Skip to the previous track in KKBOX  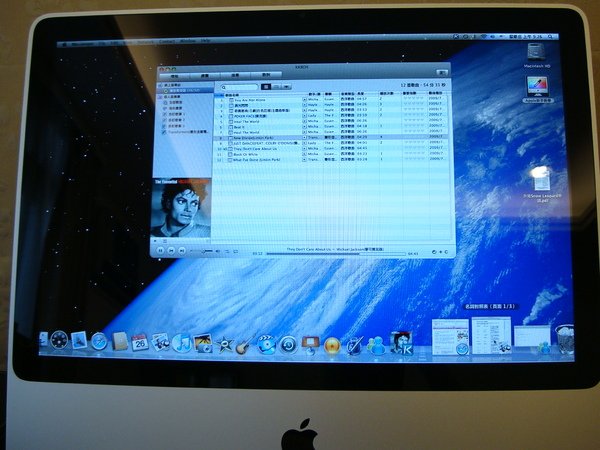pyautogui.click(x=171, y=250)
